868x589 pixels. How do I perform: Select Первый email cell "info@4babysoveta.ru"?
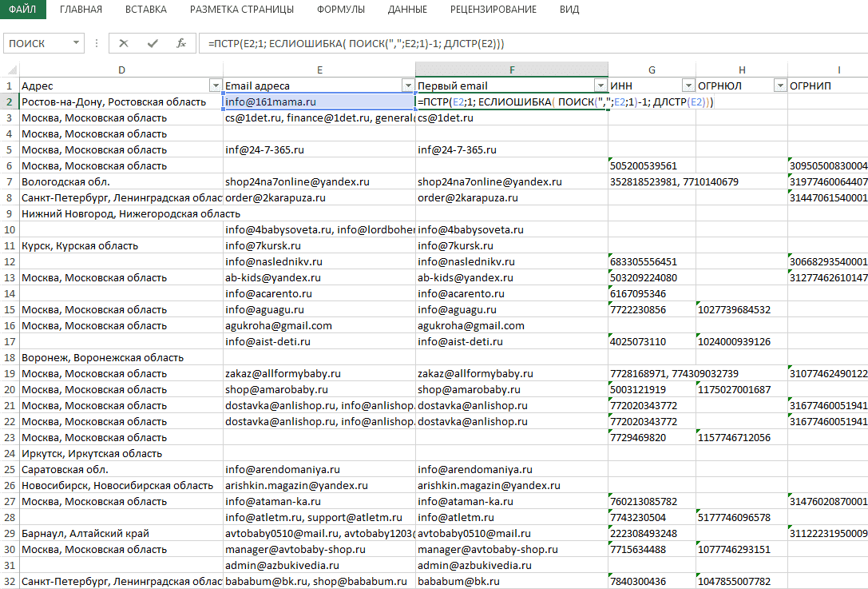512,230
